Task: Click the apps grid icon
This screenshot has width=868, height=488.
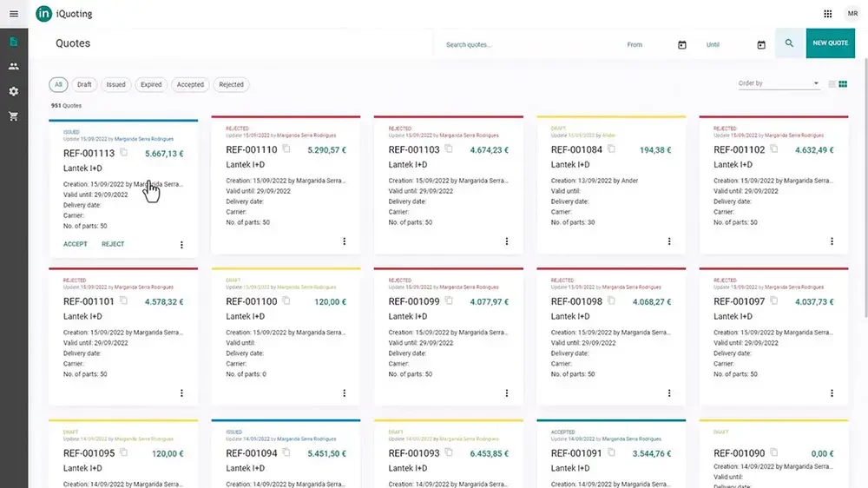Action: (827, 14)
